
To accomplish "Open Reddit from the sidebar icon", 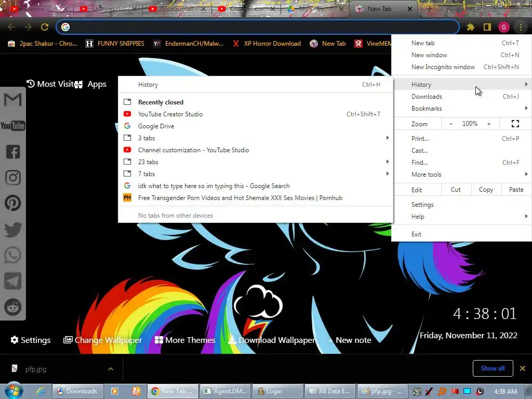I will pyautogui.click(x=13, y=307).
